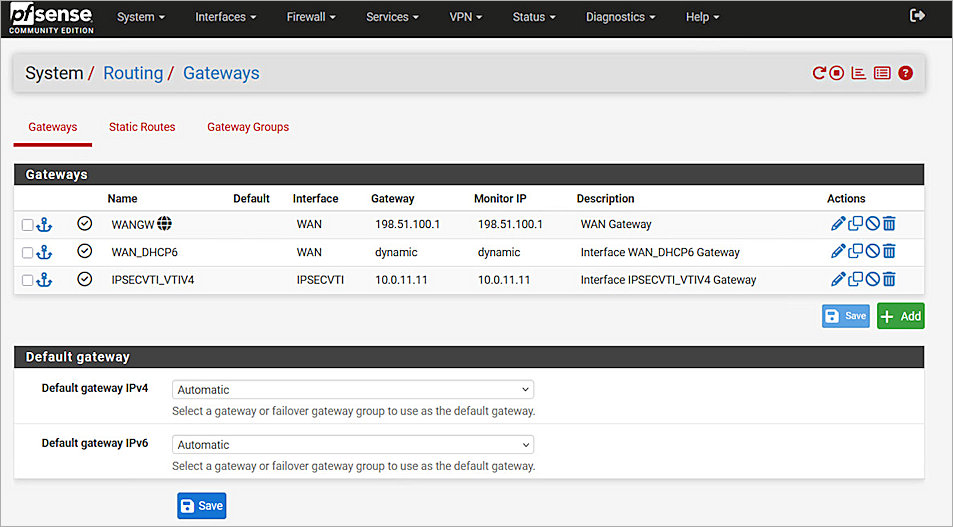
Task: Click the red help question mark icon
Action: [x=906, y=73]
